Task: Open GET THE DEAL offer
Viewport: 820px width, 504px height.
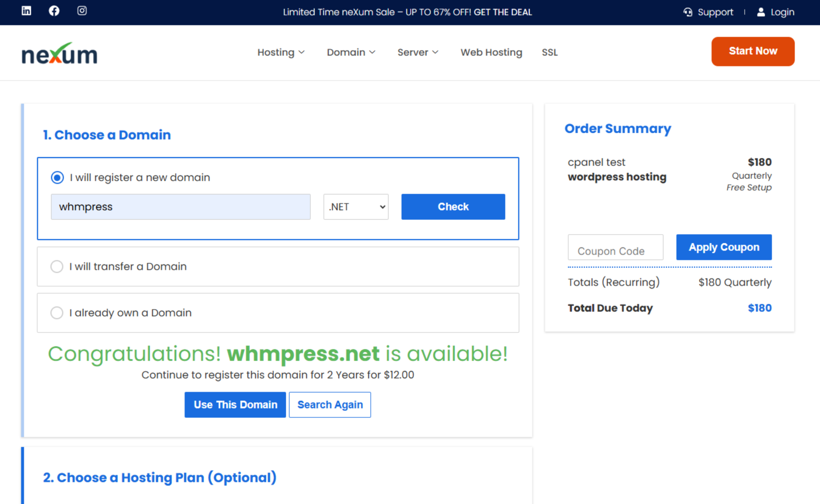Action: 503,12
